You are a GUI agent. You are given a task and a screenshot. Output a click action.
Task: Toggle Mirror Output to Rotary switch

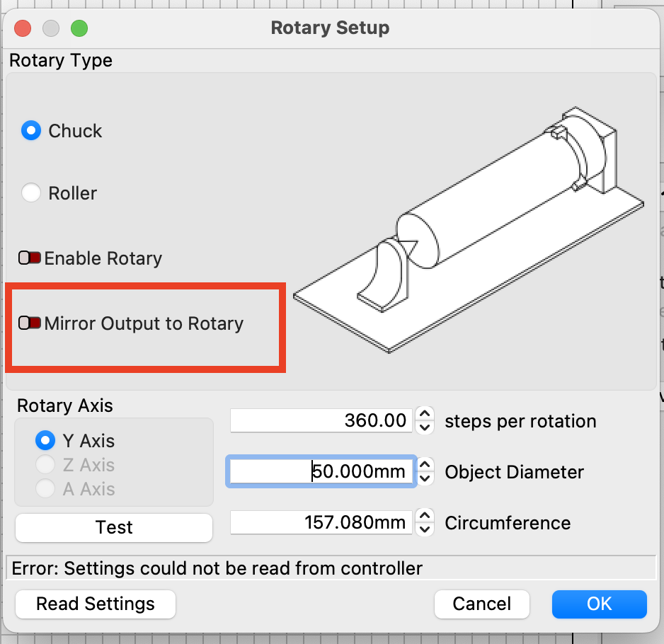tap(30, 323)
